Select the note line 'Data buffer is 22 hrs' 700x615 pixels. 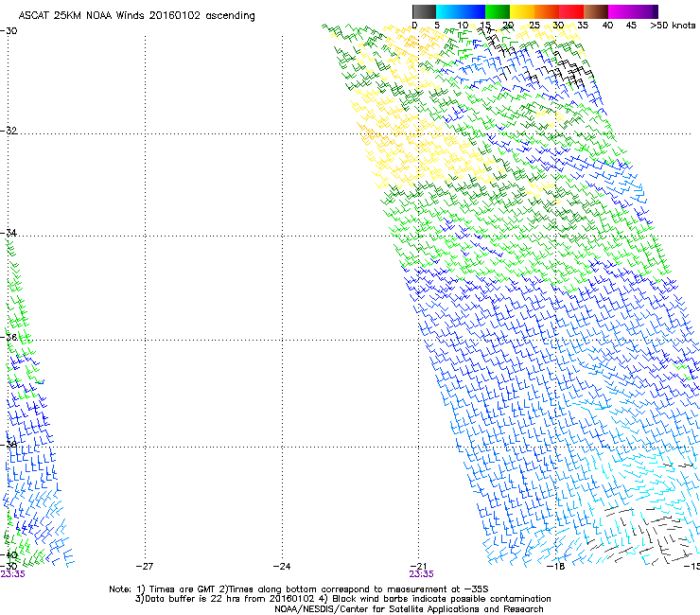tap(193, 599)
